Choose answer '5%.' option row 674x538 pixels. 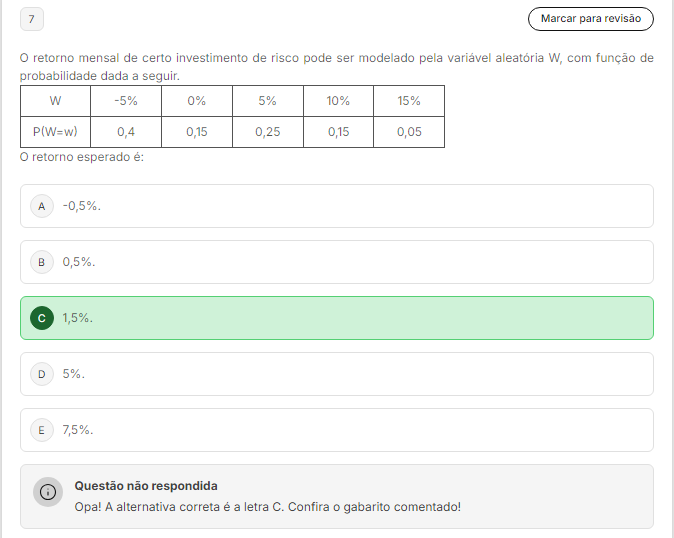[74, 374]
